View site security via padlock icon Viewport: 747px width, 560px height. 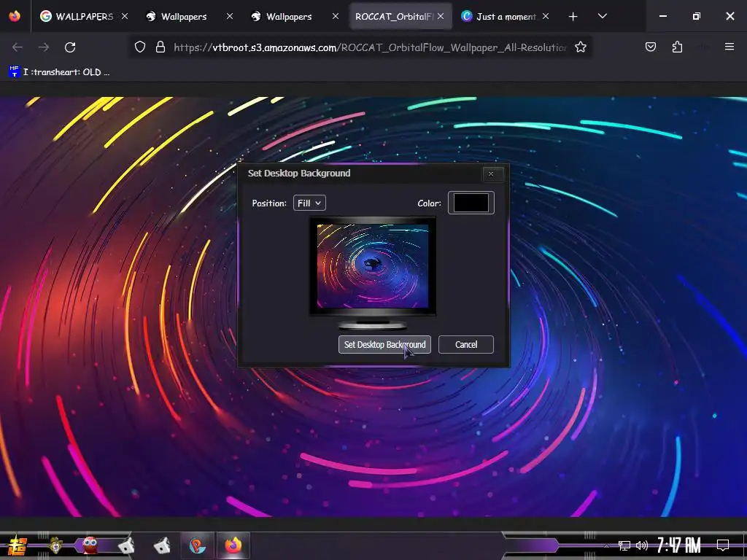160,47
